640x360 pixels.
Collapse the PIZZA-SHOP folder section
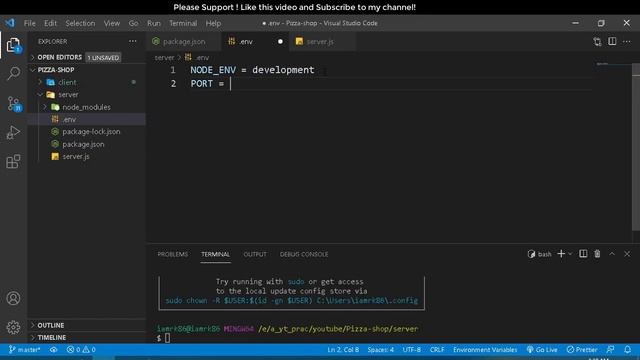coord(56,70)
